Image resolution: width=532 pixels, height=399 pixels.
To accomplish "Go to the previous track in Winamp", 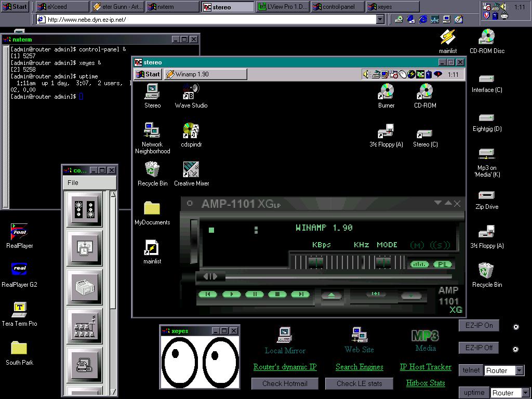I will [208, 294].
